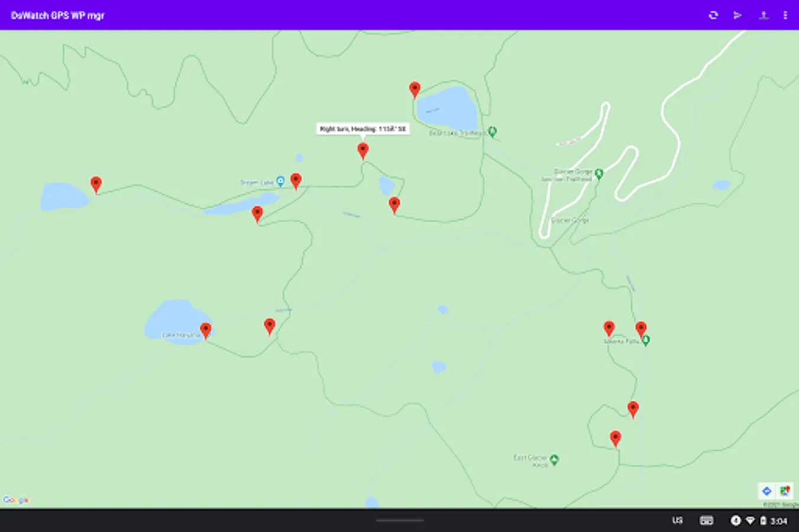Click the East Glacier Knob green pin
This screenshot has height=532, width=799.
tap(554, 459)
